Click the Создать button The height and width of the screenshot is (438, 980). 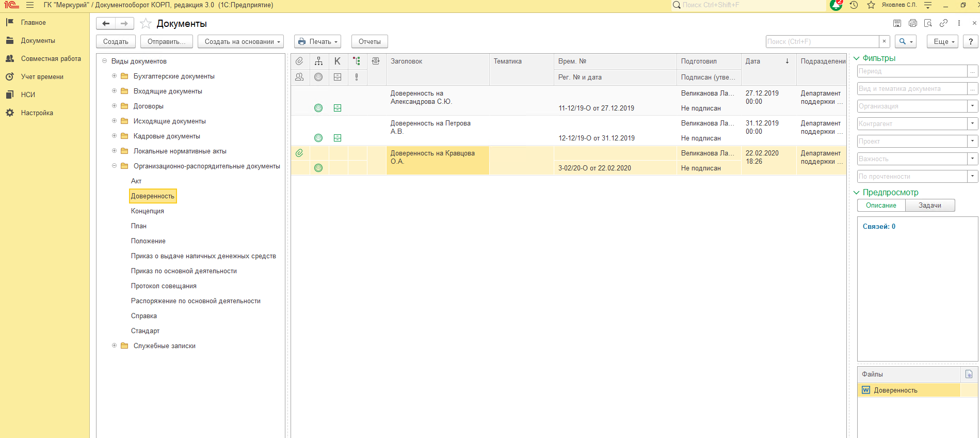coord(116,42)
